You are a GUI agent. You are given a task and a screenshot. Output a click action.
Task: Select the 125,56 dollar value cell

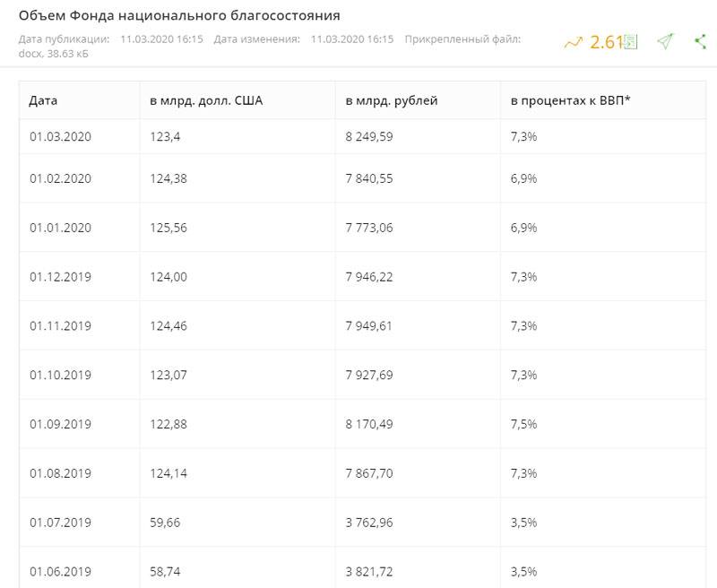168,228
